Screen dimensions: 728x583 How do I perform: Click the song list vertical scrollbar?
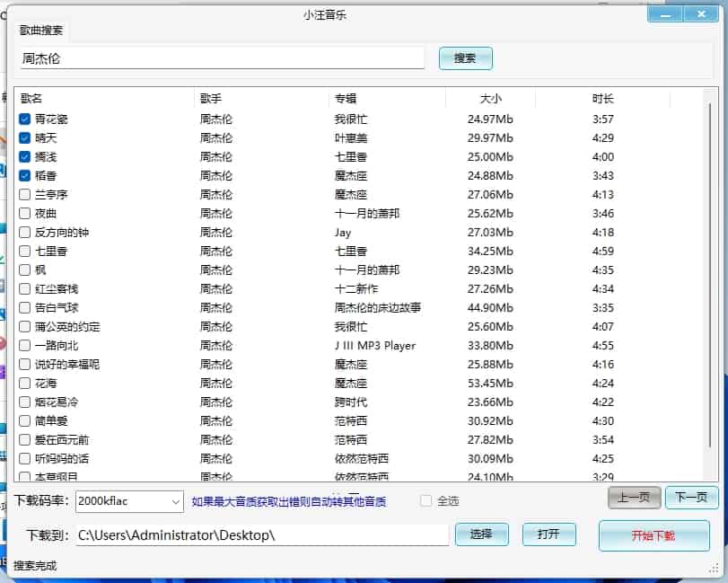[710, 275]
